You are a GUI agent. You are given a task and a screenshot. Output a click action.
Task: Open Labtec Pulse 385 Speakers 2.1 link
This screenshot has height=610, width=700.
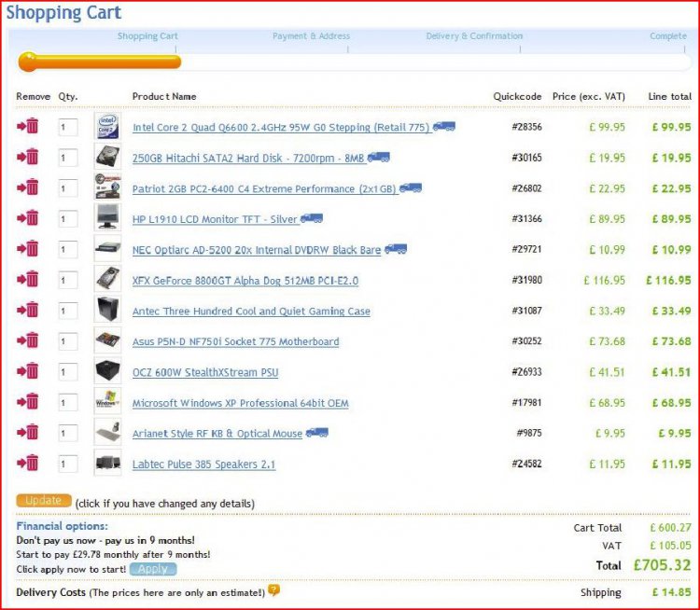point(203,464)
